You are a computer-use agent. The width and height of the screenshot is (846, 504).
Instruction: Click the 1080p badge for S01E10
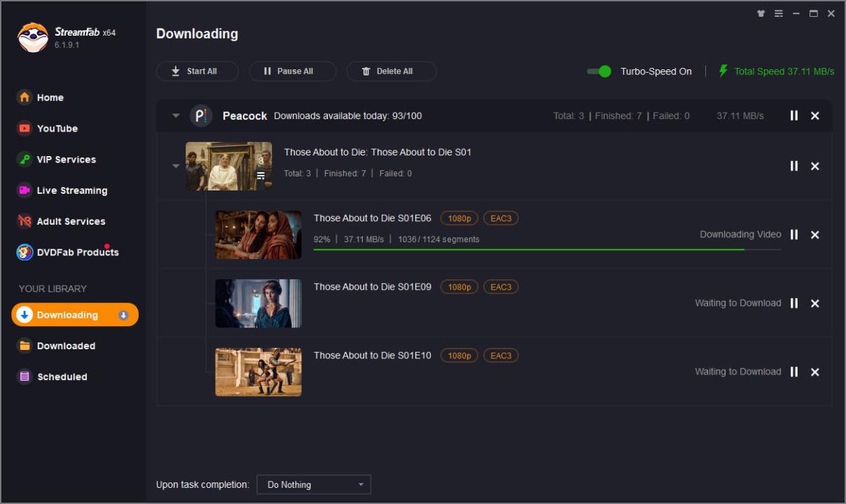[459, 356]
